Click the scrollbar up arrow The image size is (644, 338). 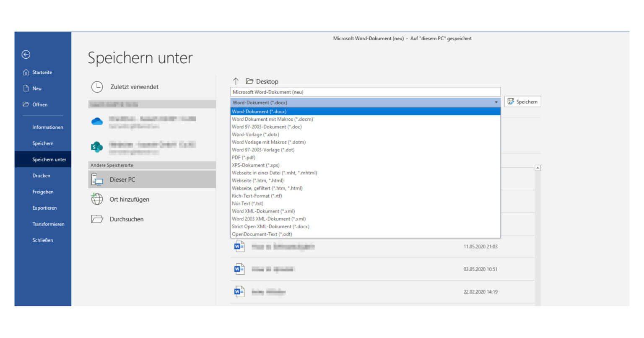(538, 167)
